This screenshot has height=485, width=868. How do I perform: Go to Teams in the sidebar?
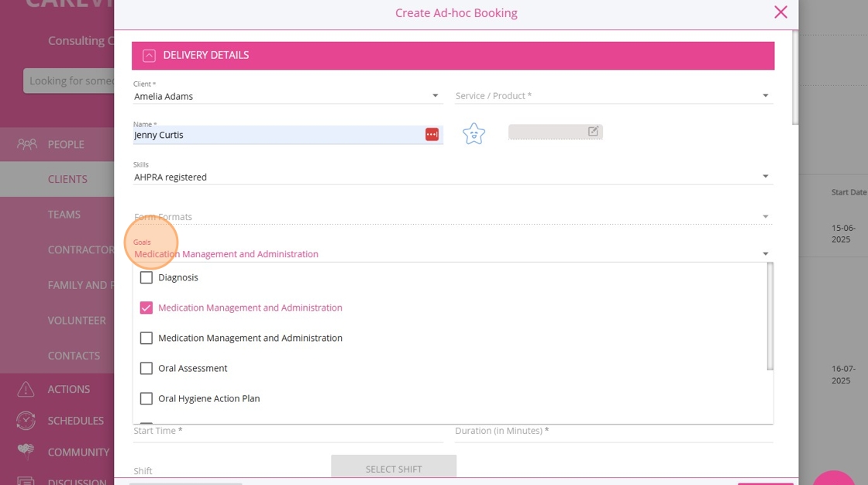click(64, 215)
